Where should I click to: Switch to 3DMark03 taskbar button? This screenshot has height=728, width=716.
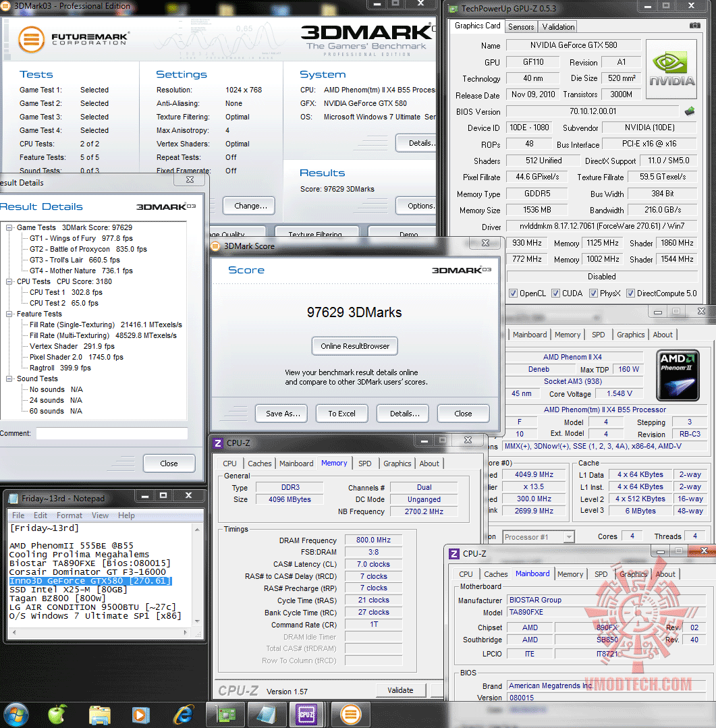coord(350,715)
